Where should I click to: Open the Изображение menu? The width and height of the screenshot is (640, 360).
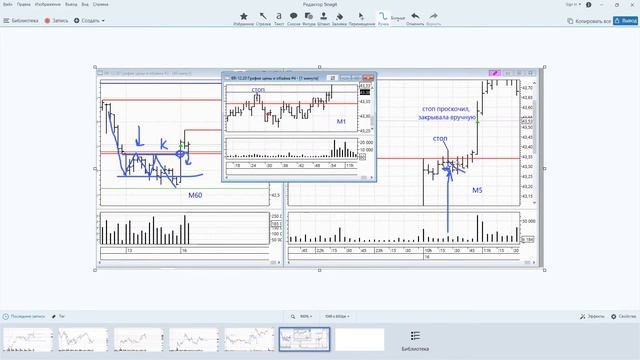[x=48, y=4]
